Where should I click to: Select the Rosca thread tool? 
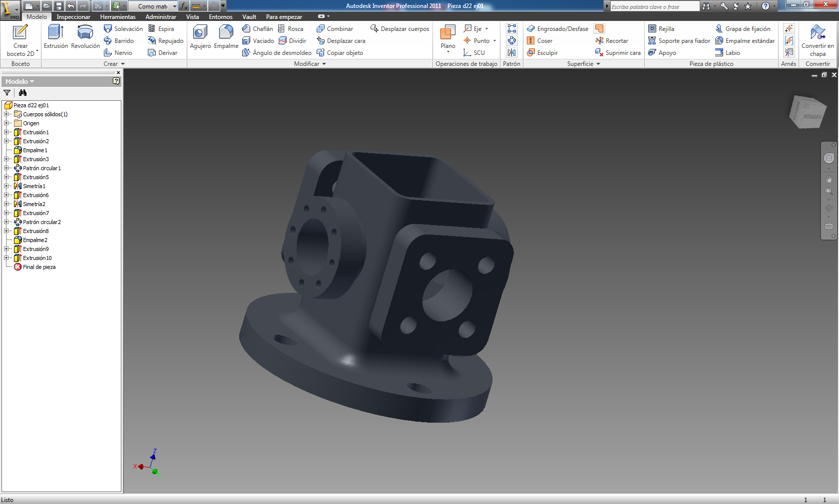click(x=290, y=29)
